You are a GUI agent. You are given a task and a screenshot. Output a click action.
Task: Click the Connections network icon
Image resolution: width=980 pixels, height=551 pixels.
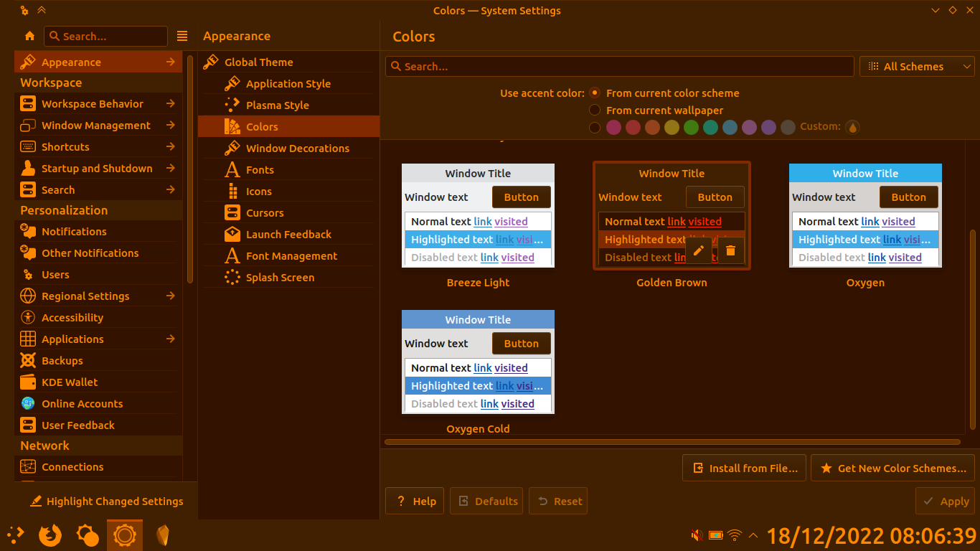click(x=28, y=467)
